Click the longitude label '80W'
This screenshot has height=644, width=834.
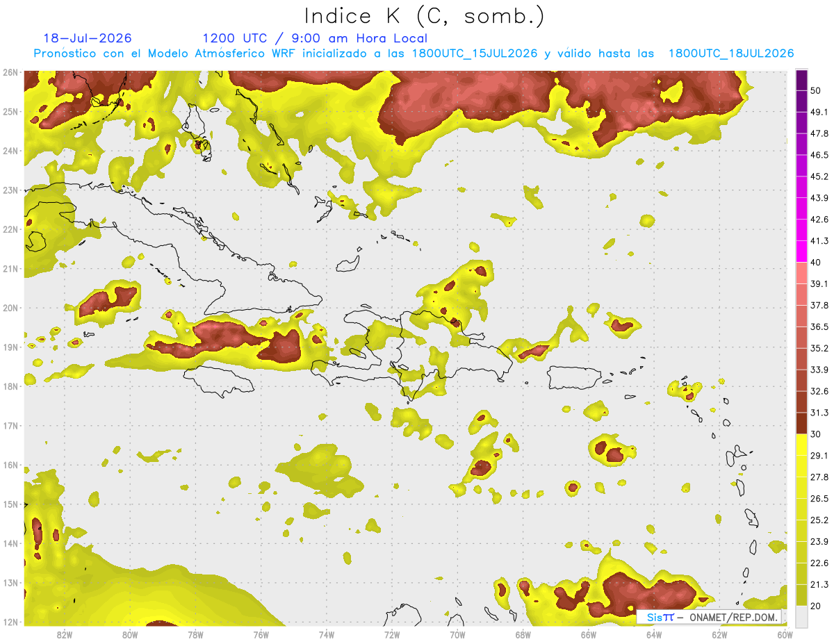pos(130,634)
